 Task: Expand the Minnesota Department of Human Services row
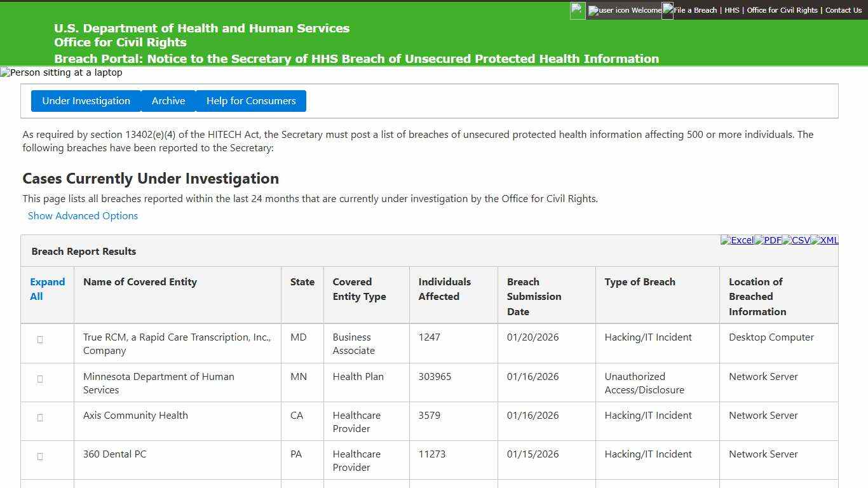click(39, 379)
